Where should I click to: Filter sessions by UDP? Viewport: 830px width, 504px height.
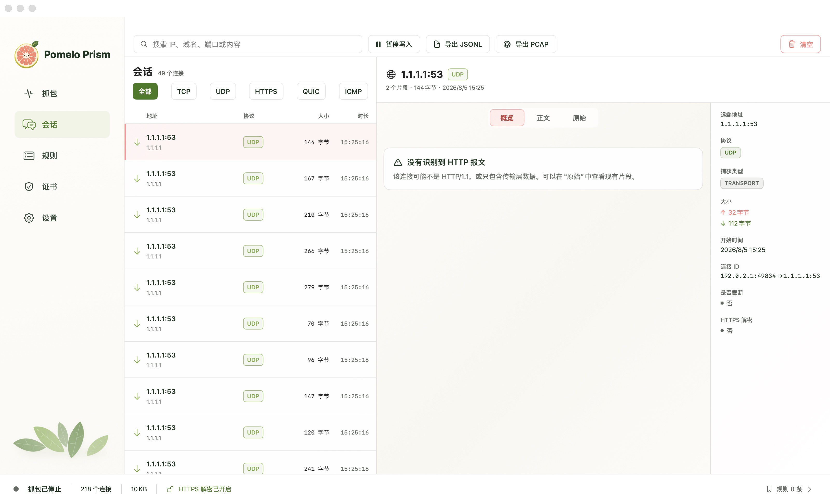tap(223, 91)
